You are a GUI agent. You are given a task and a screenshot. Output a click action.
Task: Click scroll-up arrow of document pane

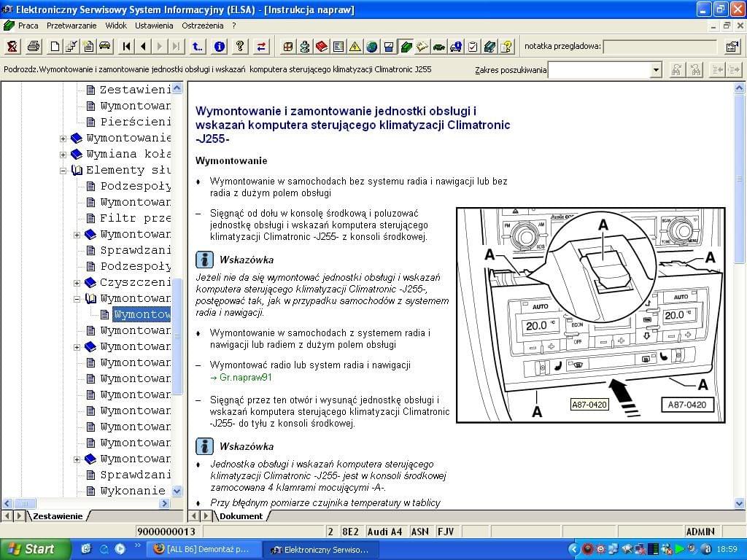[740, 88]
